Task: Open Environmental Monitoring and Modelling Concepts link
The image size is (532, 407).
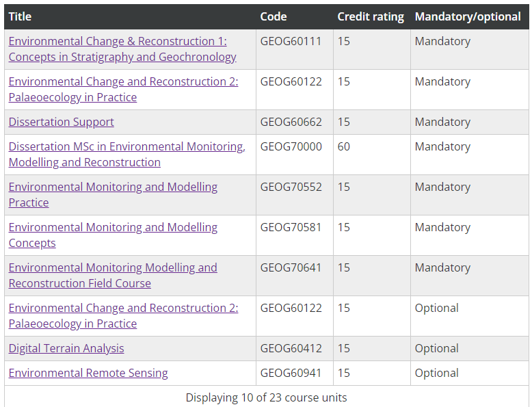Action: click(113, 235)
